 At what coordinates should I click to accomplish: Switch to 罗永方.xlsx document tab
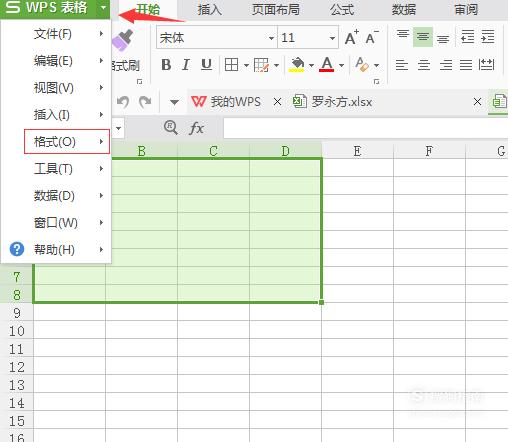point(332,101)
